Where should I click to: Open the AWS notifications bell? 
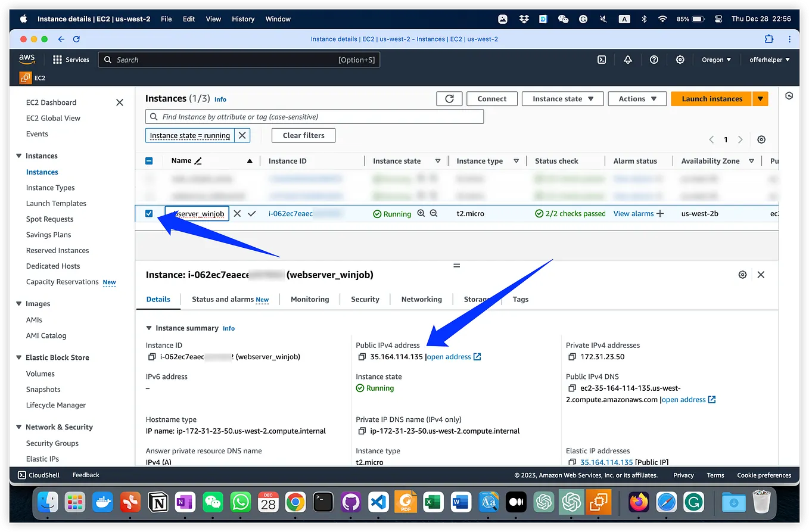pos(628,60)
